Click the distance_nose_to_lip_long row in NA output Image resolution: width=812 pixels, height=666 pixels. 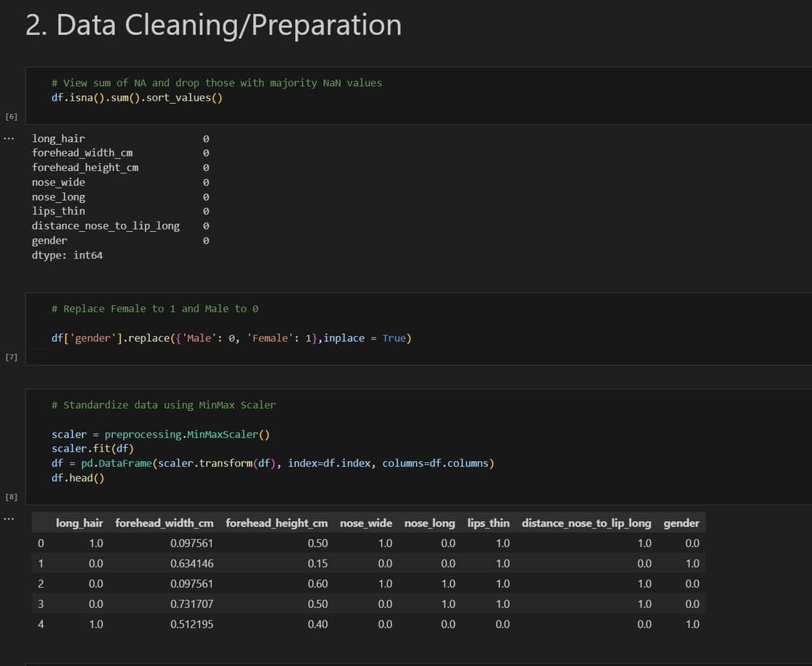tap(120, 226)
